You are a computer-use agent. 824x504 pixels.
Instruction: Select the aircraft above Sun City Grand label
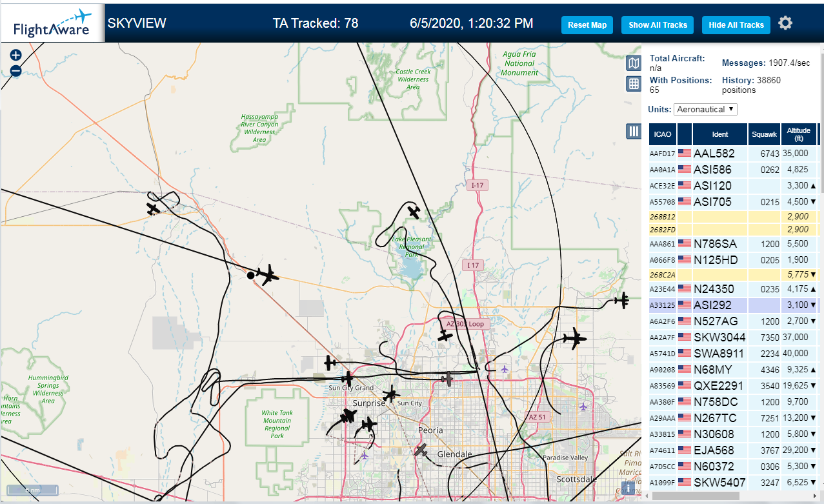tap(348, 378)
